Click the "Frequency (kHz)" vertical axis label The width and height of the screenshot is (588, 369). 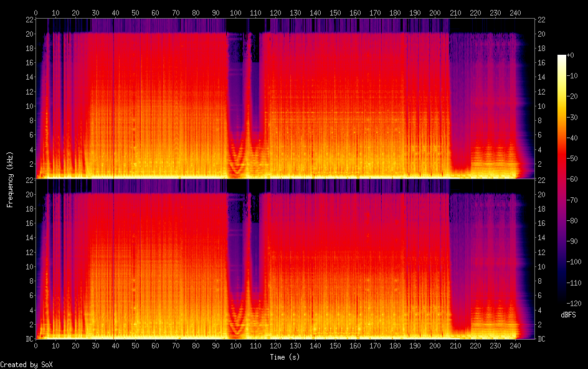10,179
